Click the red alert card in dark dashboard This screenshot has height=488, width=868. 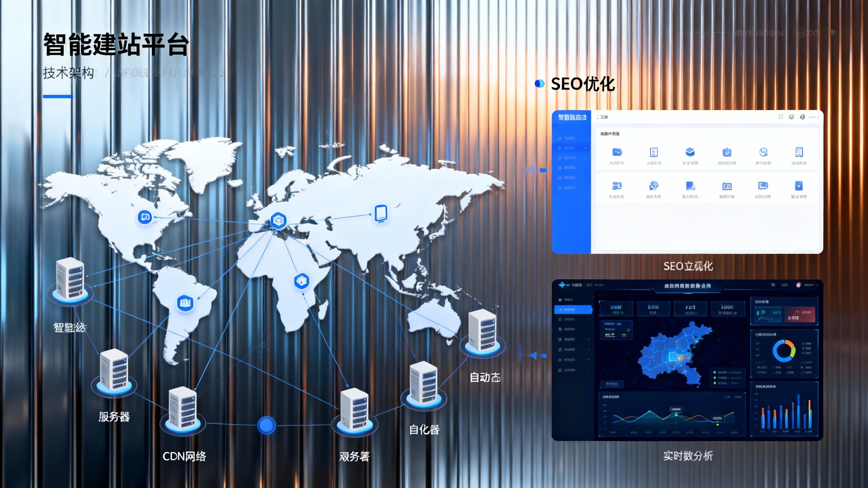tap(800, 314)
